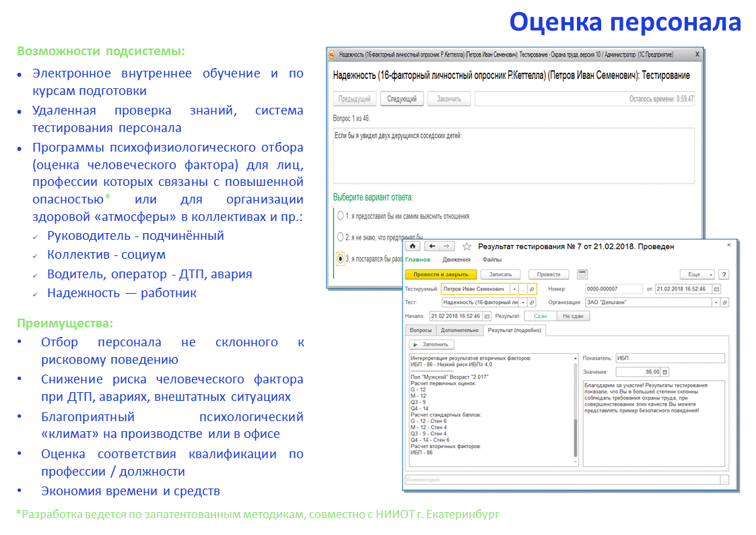The image size is (756, 535).
Task: Switch to the Дополнительно tab
Action: coord(460,330)
